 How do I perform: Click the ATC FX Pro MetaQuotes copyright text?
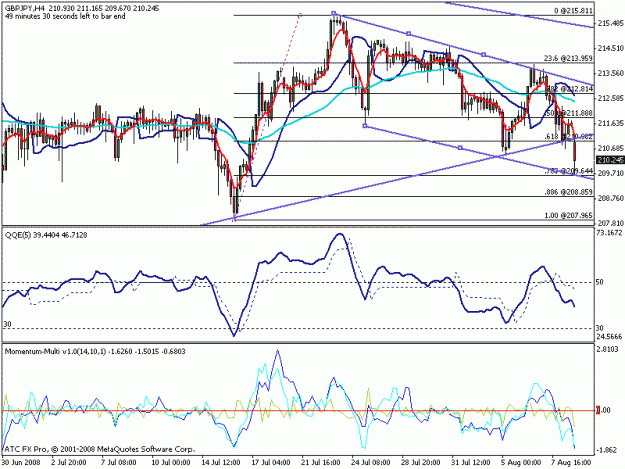coord(98,449)
